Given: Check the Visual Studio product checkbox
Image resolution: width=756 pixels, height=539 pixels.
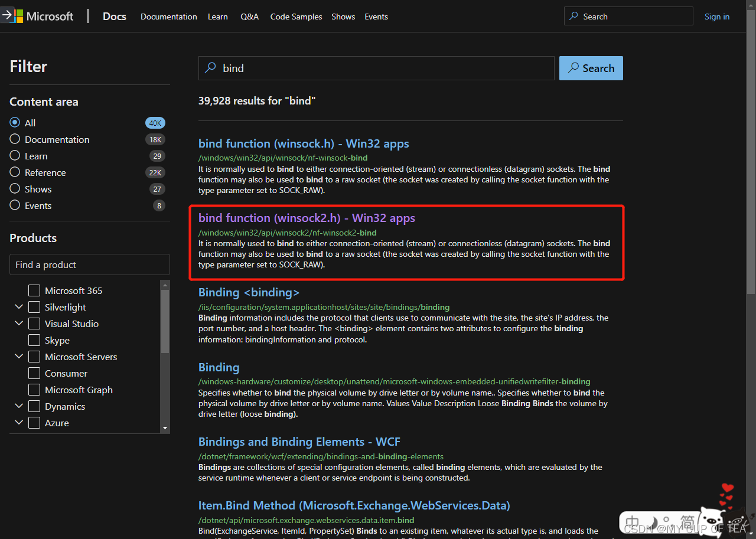Looking at the screenshot, I should tap(34, 324).
